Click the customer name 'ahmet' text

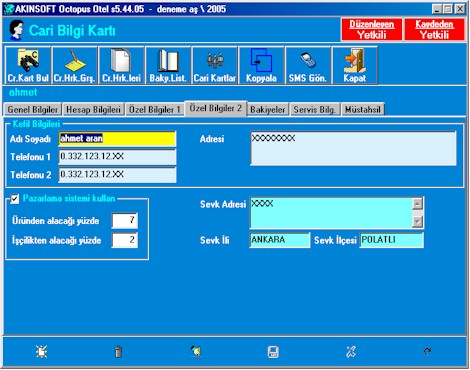click(x=23, y=92)
